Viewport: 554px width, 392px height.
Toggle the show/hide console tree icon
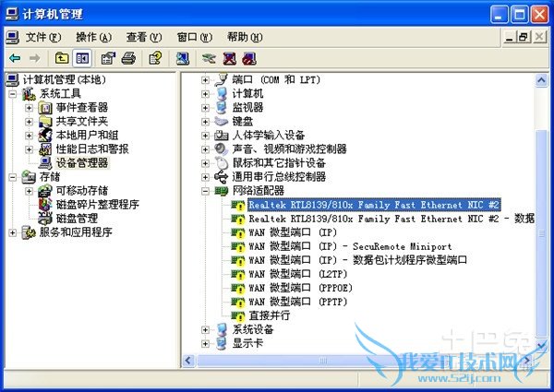pyautogui.click(x=82, y=58)
